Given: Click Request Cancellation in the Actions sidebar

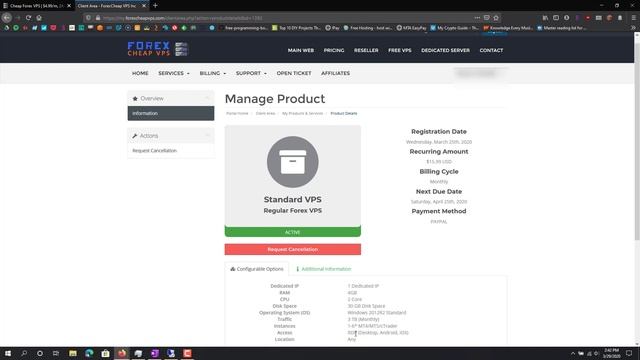Looking at the screenshot, I should click(154, 151).
